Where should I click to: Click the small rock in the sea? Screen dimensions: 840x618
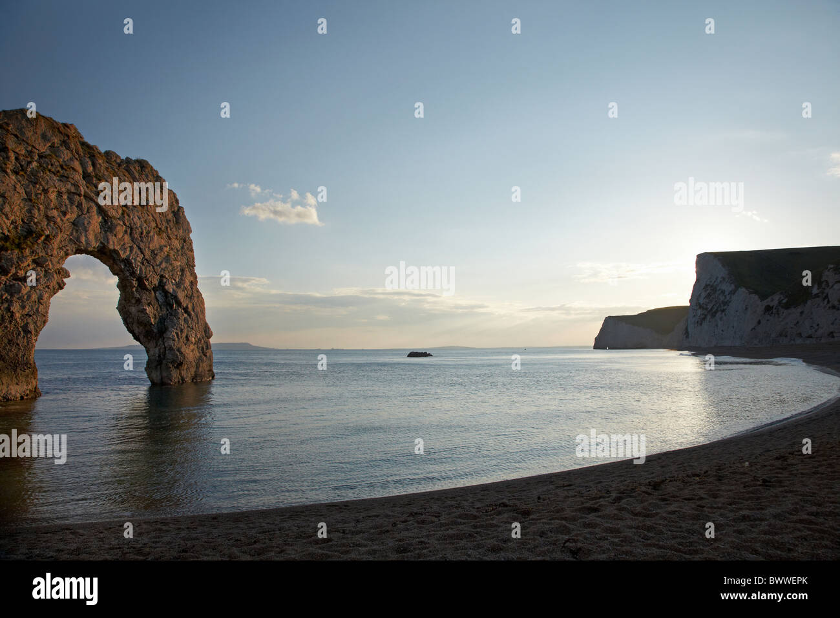(419, 354)
